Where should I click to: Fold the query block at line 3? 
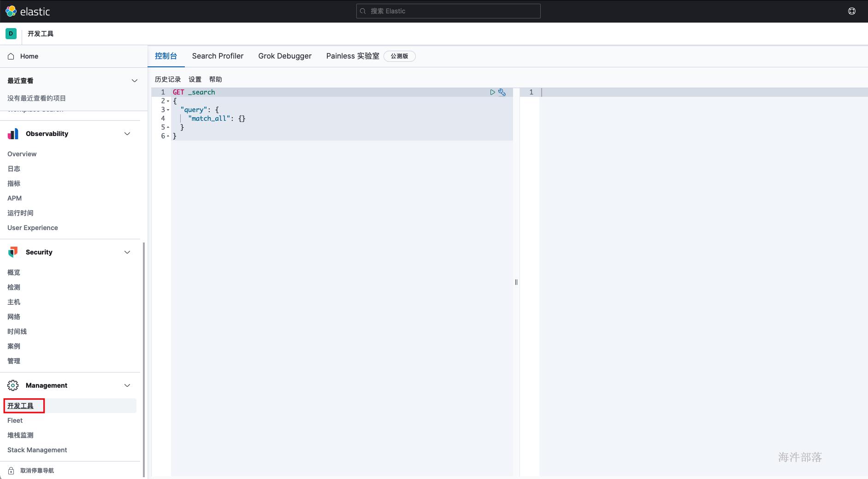click(x=168, y=110)
